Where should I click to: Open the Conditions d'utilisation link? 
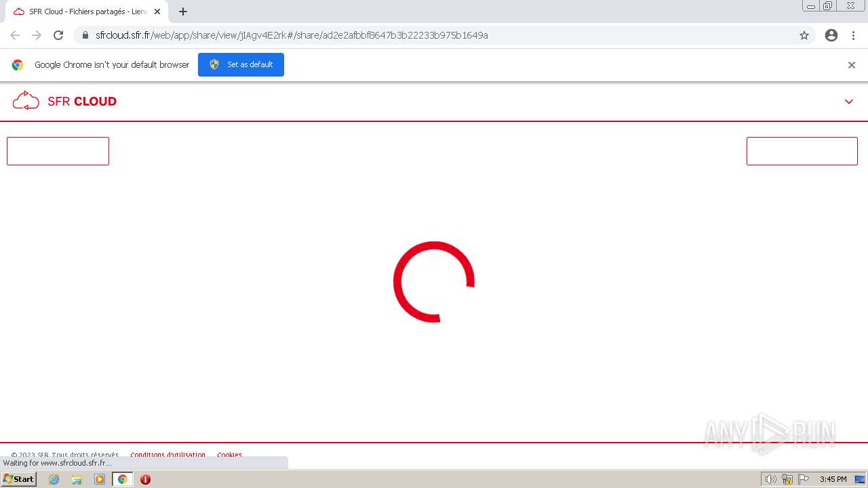167,455
